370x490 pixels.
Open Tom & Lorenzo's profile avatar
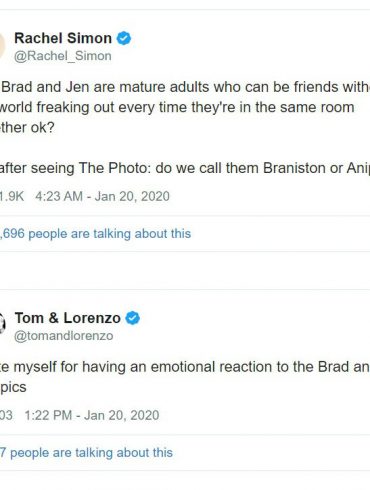click(x=3, y=324)
